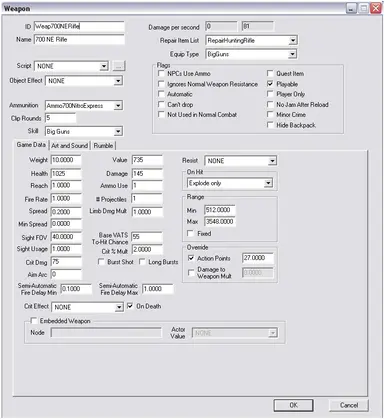The height and width of the screenshot is (420, 385).
Task: Click the OK button
Action: coord(293,405)
